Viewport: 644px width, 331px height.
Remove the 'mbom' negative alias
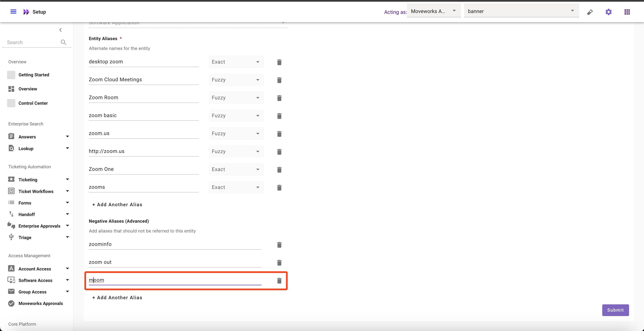(x=279, y=280)
